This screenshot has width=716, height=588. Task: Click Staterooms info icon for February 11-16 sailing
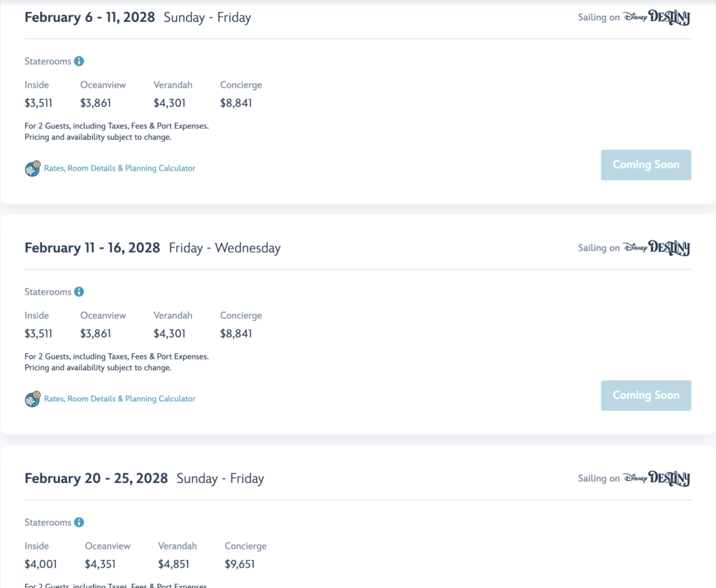(79, 292)
